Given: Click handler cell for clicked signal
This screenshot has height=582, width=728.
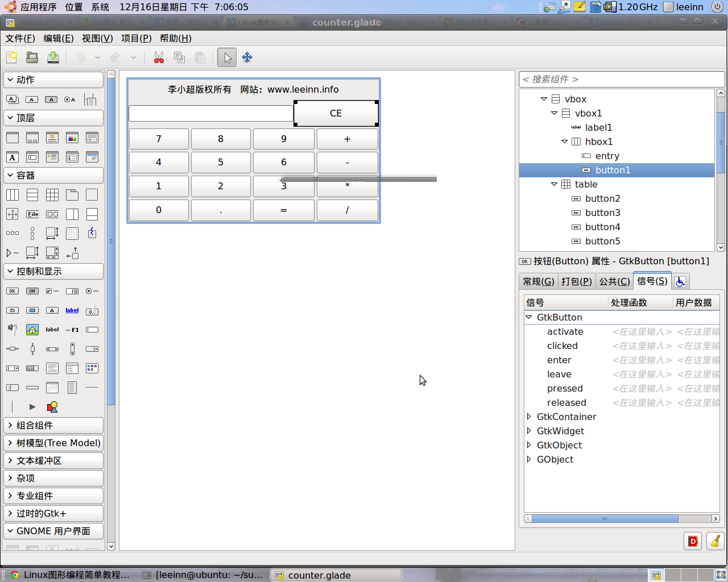Looking at the screenshot, I should (x=642, y=346).
